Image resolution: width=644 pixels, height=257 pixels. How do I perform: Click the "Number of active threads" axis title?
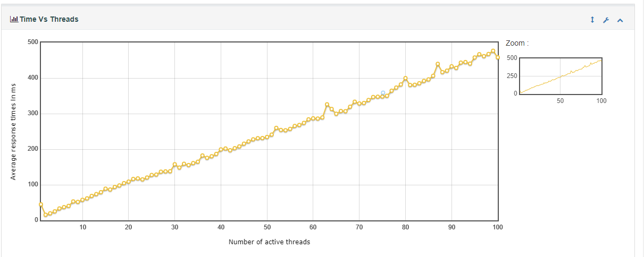click(269, 242)
